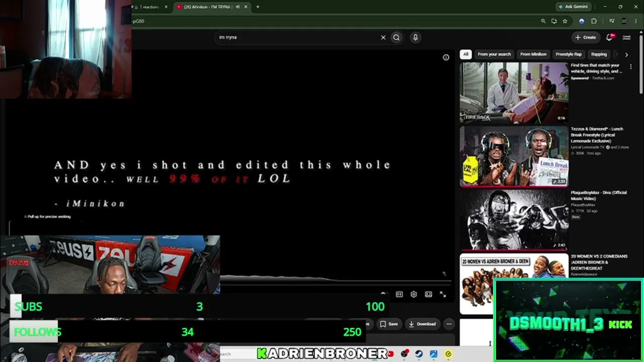Screen dimensions: 644x362
Task: Zoom the page via address bar magnifier
Action: [543, 21]
